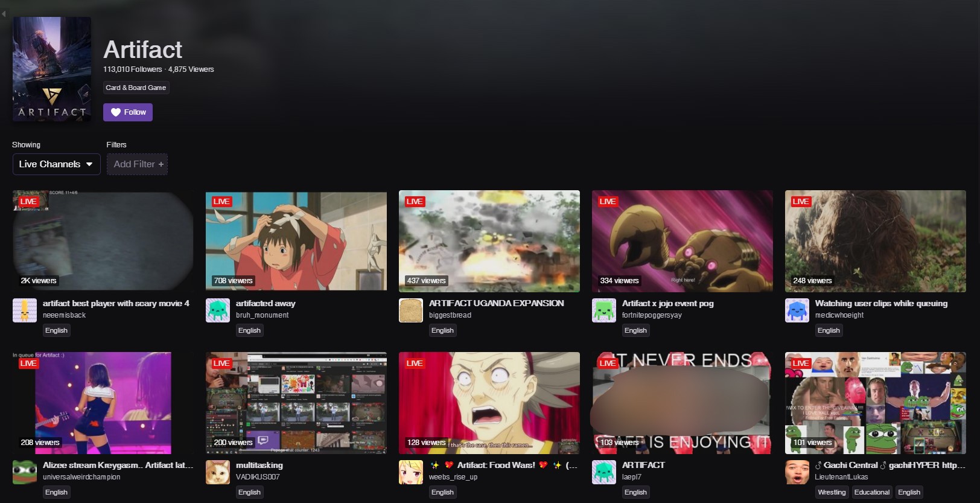Click channel name neeemisback

point(64,315)
